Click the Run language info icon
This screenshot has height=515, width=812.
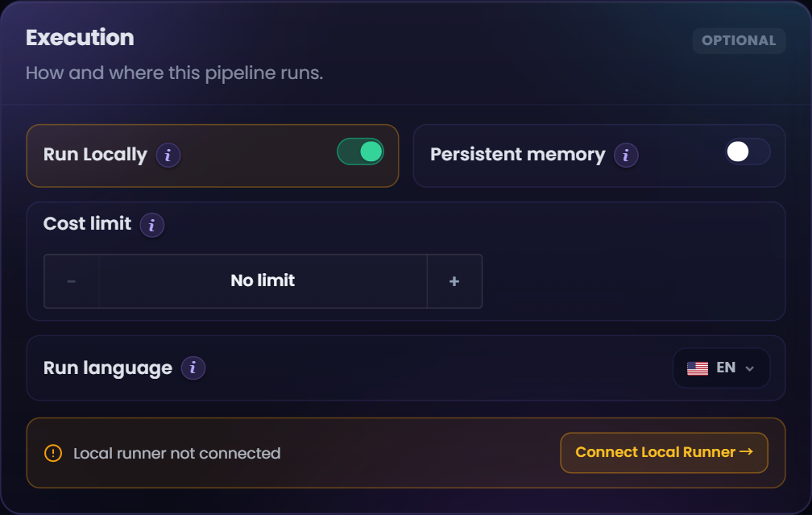(x=193, y=368)
